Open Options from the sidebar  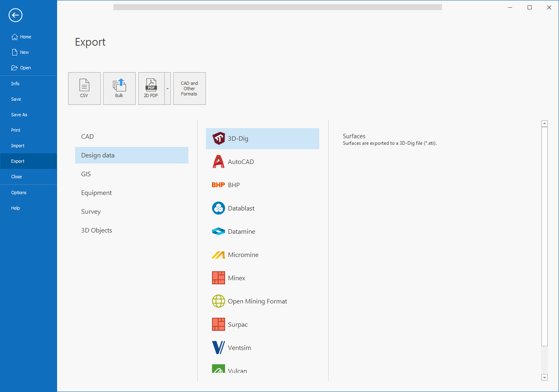(x=18, y=192)
